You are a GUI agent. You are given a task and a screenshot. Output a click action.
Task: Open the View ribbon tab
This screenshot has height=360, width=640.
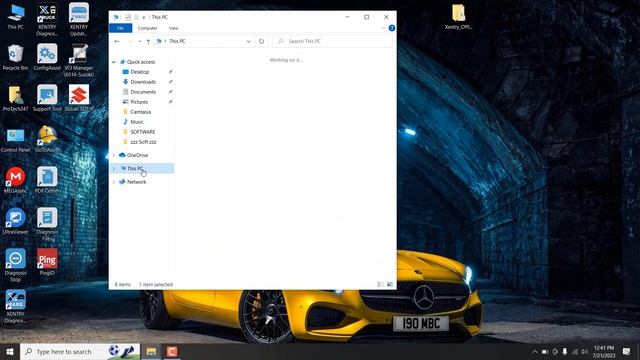173,28
